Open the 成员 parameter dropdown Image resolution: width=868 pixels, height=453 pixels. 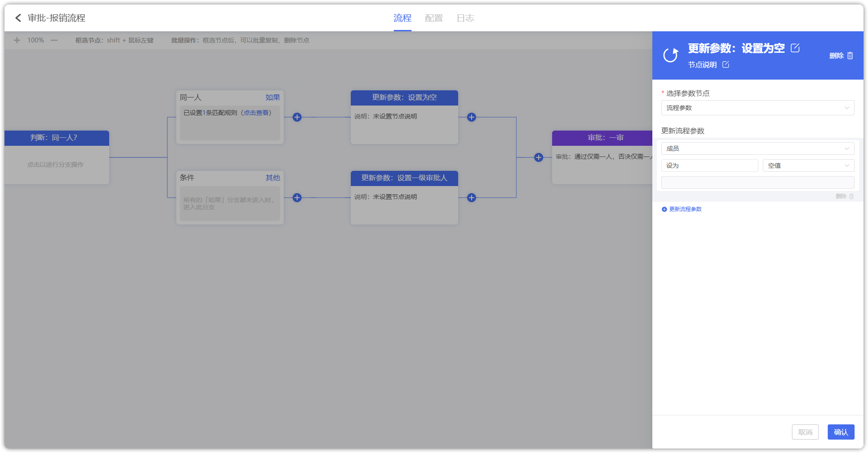pyautogui.click(x=757, y=148)
